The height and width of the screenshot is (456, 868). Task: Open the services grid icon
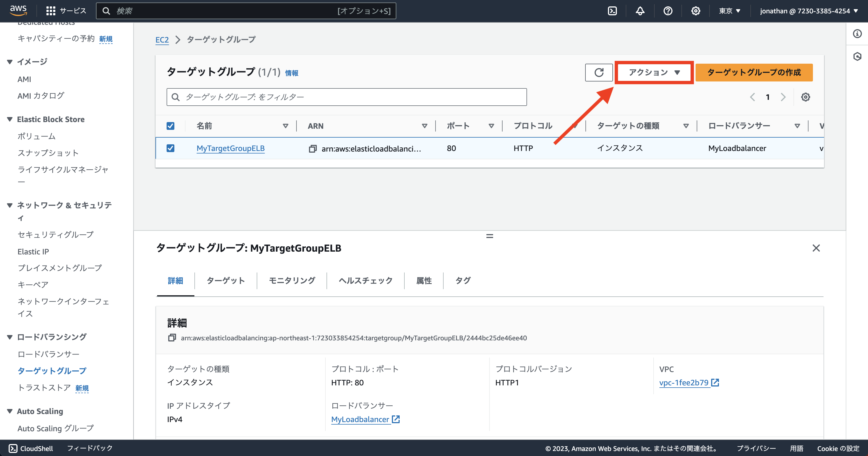[50, 11]
